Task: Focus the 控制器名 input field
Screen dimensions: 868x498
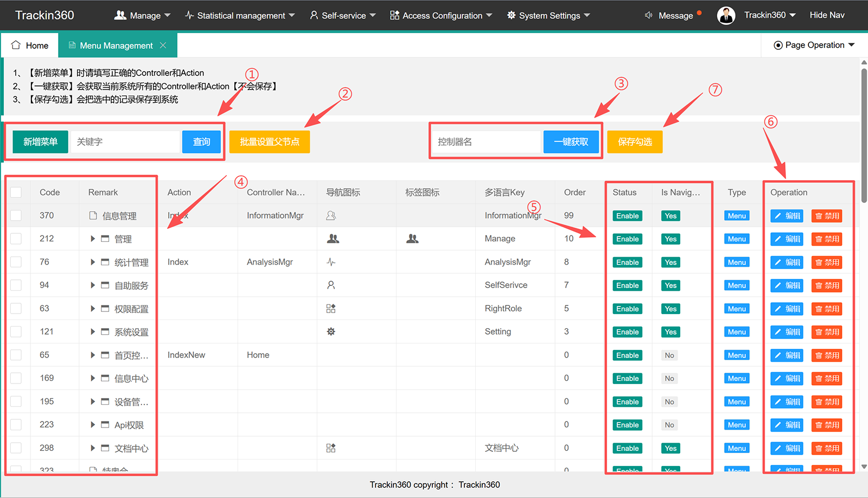Action: pos(487,142)
